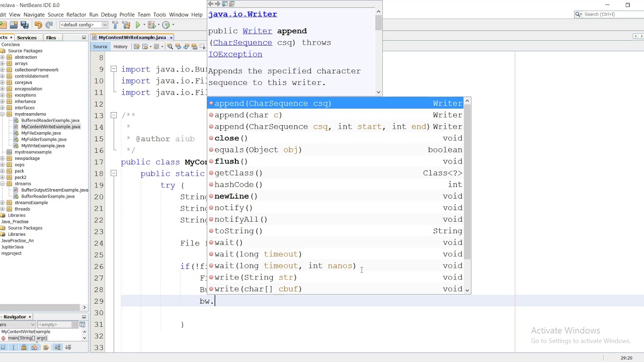
Task: Switch to the Services tab
Action: click(27, 38)
